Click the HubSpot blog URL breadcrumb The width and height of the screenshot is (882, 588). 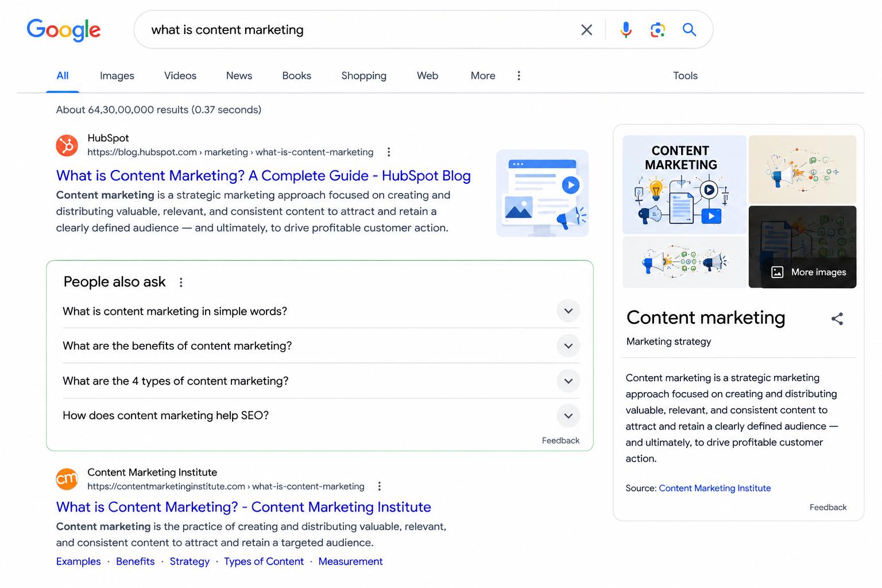pyautogui.click(x=230, y=152)
